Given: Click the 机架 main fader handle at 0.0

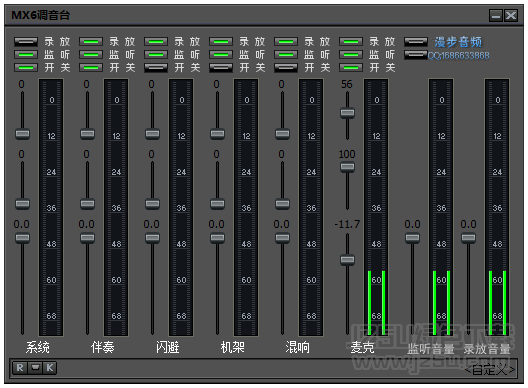Looking at the screenshot, I should pos(218,238).
